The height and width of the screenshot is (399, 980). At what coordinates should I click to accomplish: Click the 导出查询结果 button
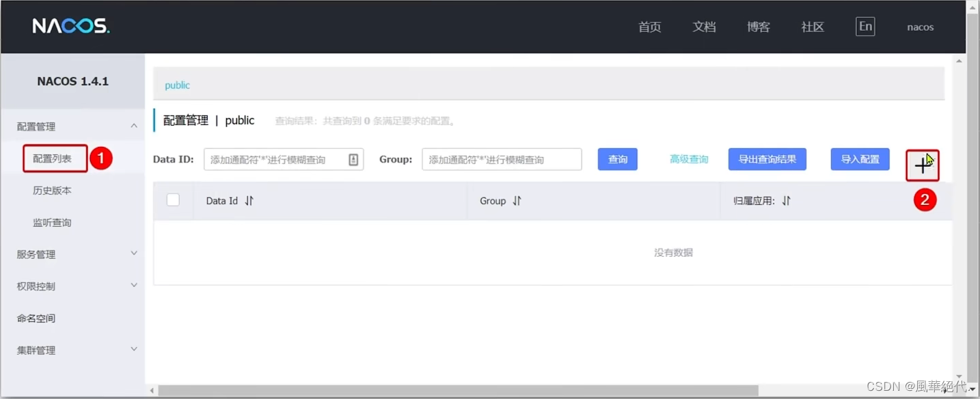(x=767, y=159)
